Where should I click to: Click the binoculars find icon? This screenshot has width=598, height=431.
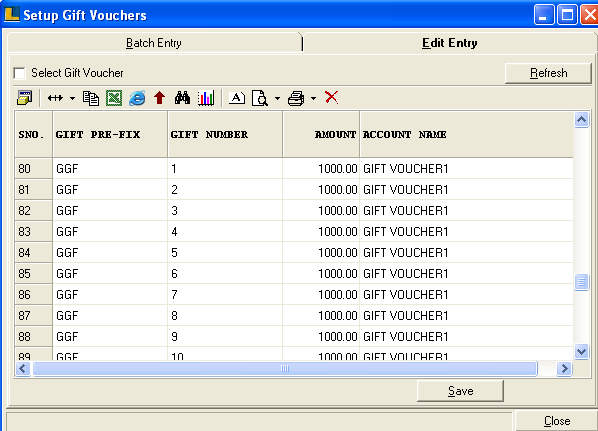[x=182, y=98]
